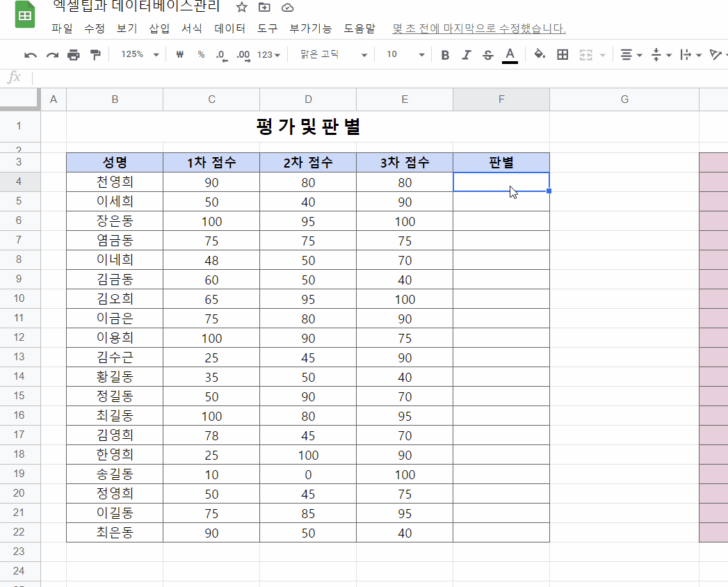The height and width of the screenshot is (587, 728).
Task: Select 2차 점수 cell for 송길동
Action: click(x=308, y=474)
